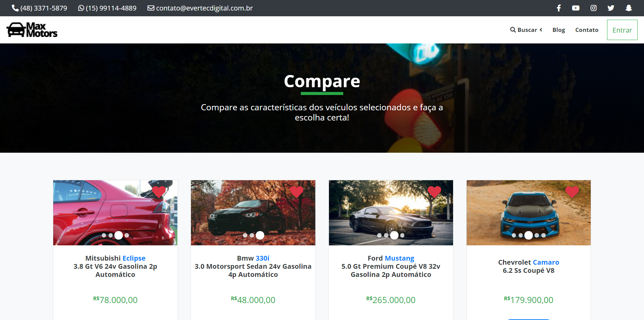
Task: Click the Entrar login button
Action: pos(622,30)
